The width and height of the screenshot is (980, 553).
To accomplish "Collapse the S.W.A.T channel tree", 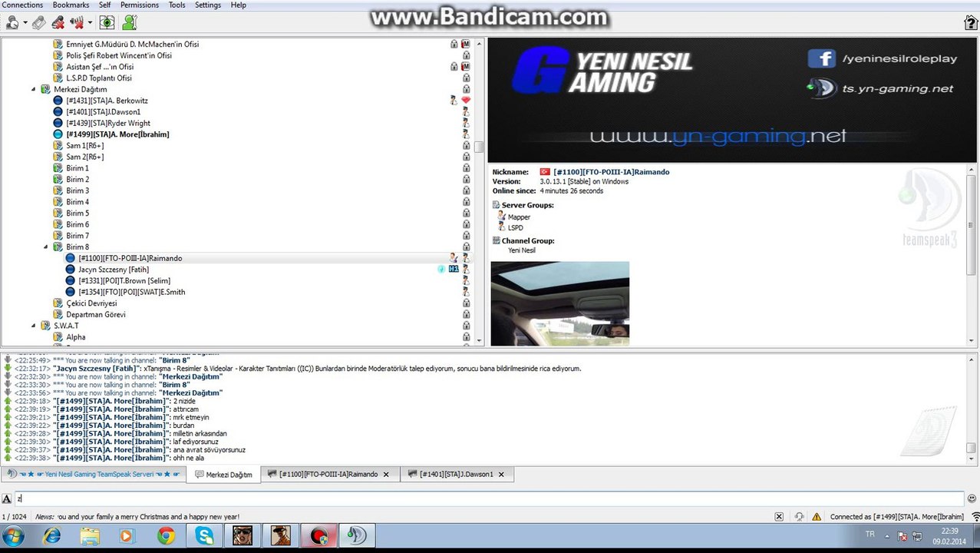I will click(x=34, y=326).
